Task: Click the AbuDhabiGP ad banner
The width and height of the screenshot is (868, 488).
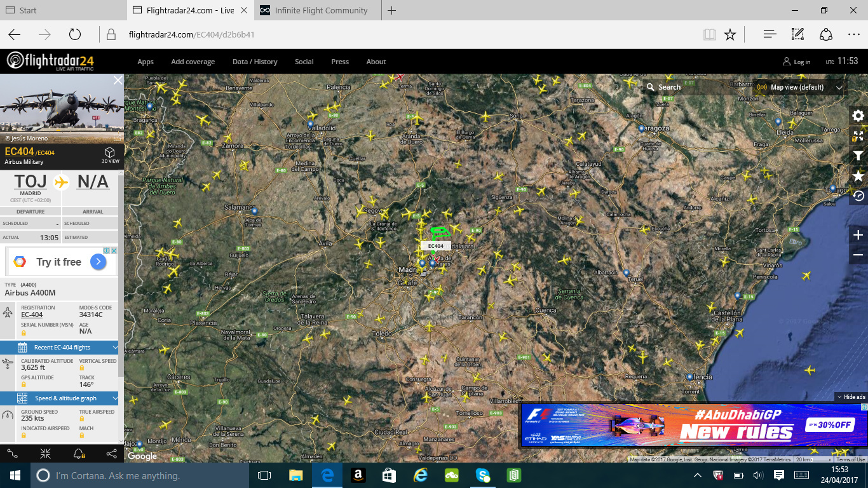Action: click(693, 424)
